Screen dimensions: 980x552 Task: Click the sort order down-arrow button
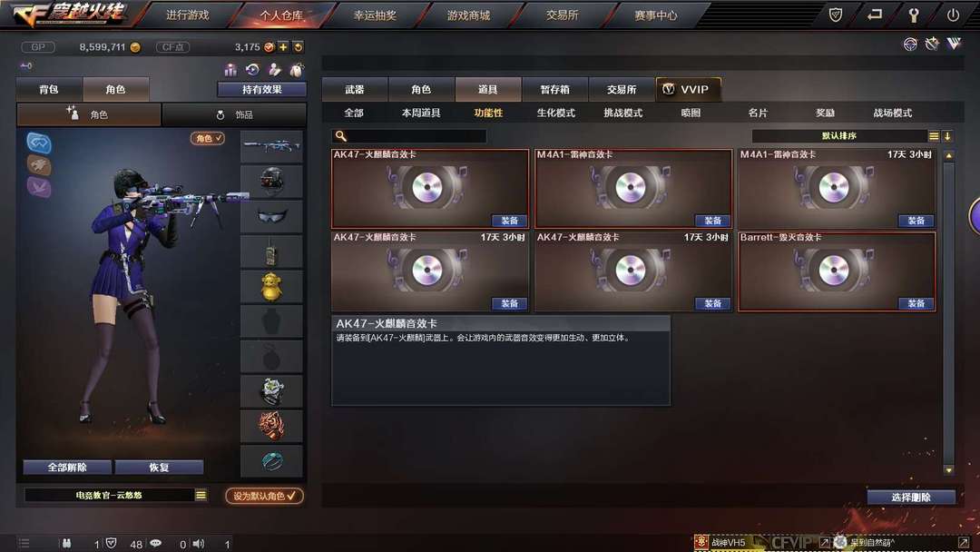coord(947,136)
